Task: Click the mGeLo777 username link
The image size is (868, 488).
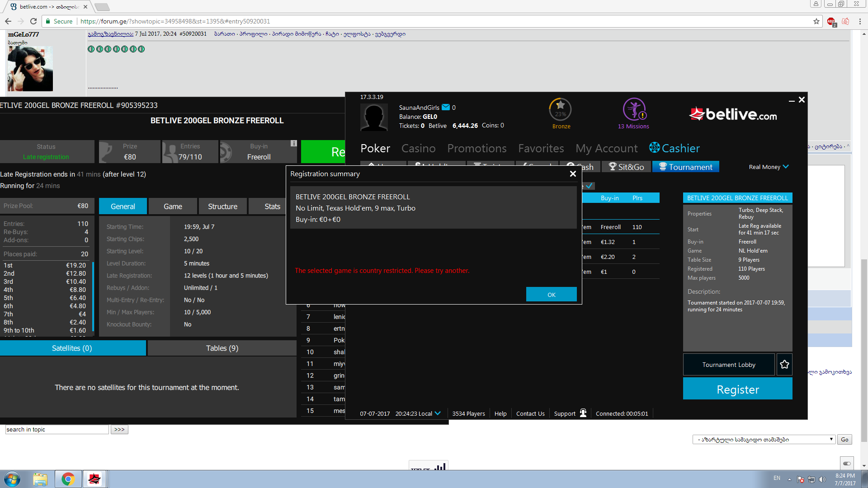Action: (24, 34)
